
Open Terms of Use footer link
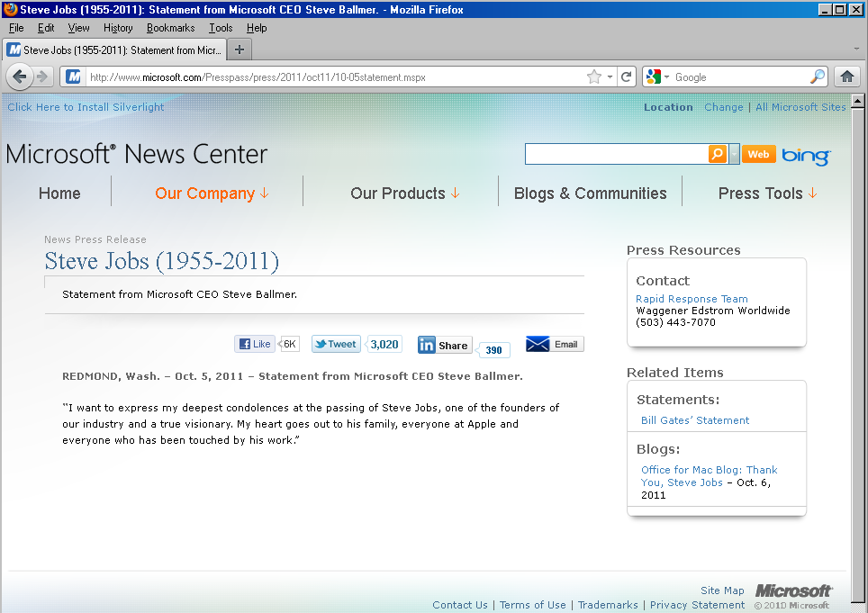(532, 605)
